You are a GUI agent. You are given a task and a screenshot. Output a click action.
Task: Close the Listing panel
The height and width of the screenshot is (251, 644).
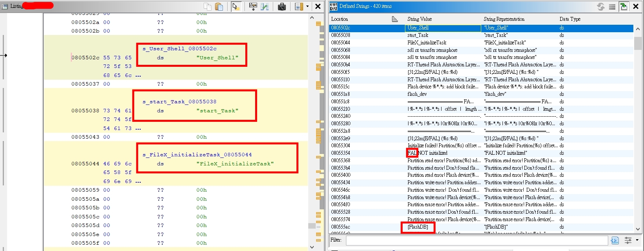(x=318, y=6)
